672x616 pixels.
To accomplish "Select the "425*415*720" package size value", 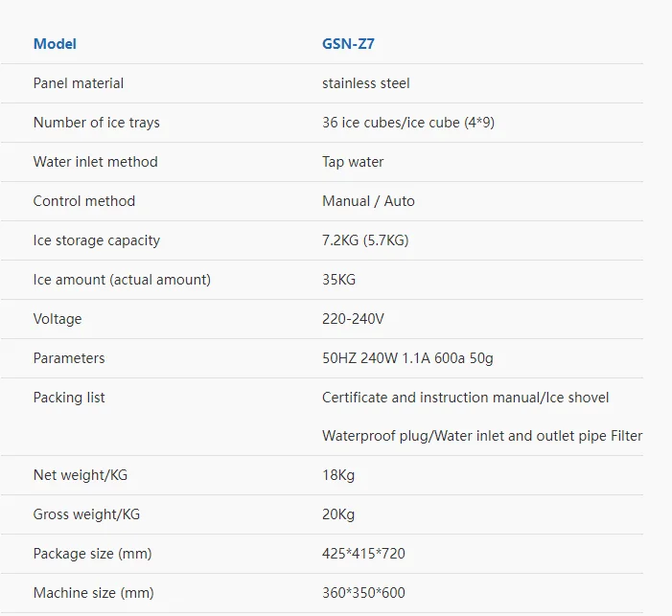I will (364, 554).
